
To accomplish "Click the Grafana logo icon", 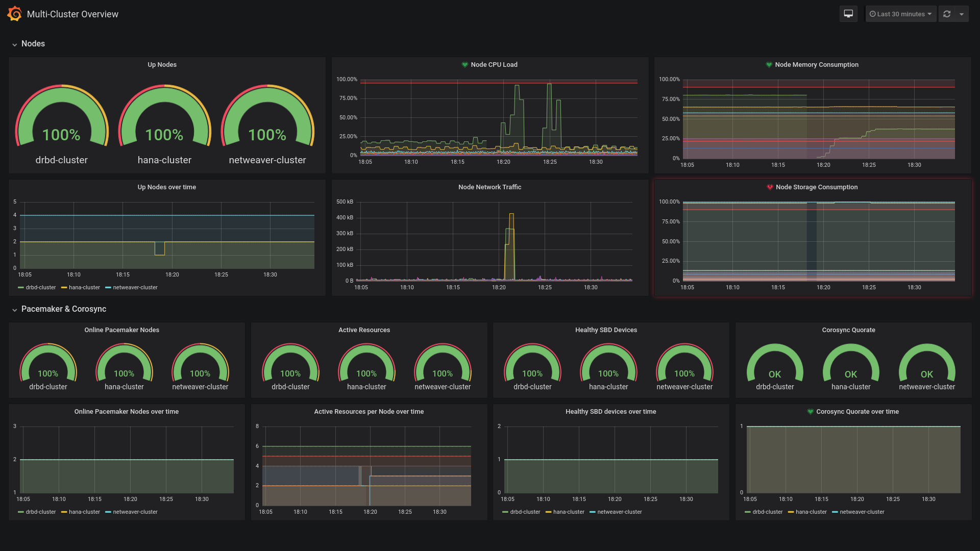I will point(14,14).
